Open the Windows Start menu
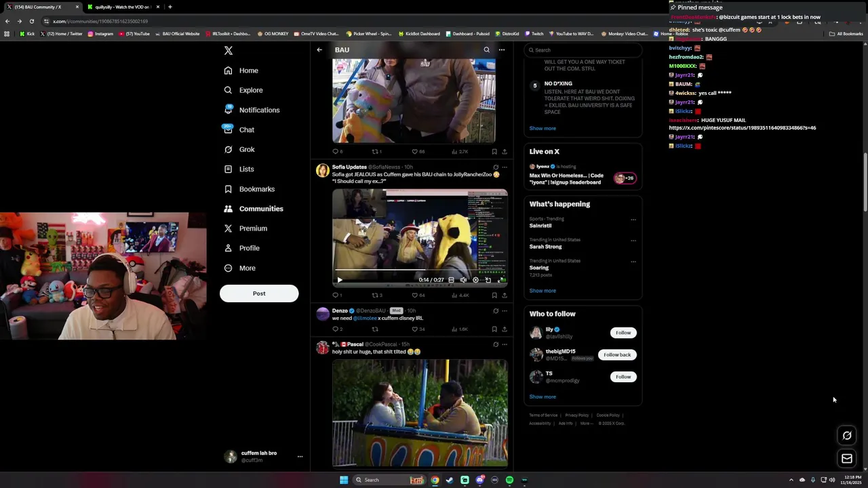Screen dimensions: 868x488 [344, 480]
